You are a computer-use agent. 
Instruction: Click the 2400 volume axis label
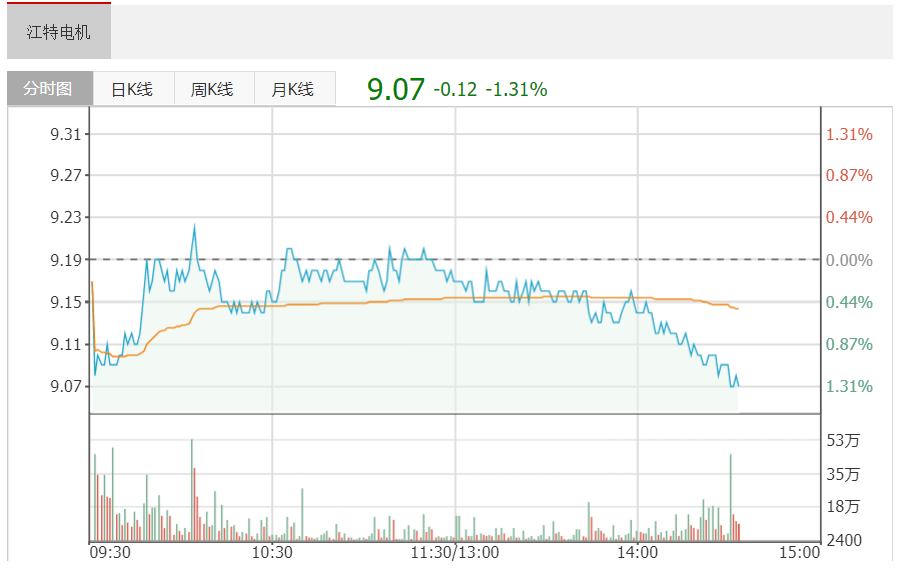click(844, 540)
